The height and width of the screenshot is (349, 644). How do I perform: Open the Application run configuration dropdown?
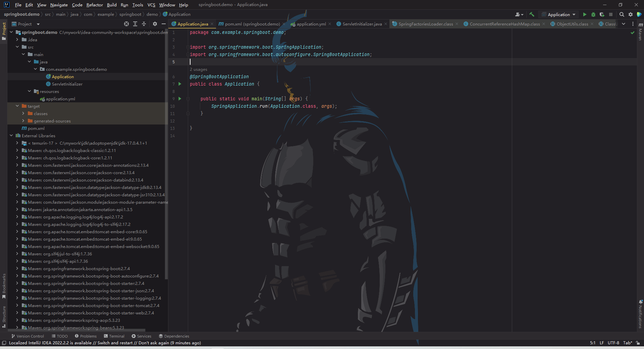coord(558,14)
